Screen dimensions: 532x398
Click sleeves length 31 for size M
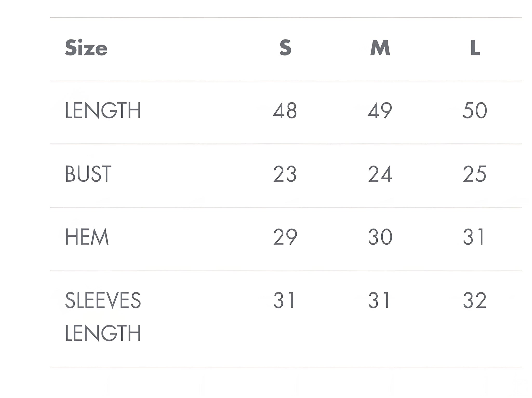(379, 300)
